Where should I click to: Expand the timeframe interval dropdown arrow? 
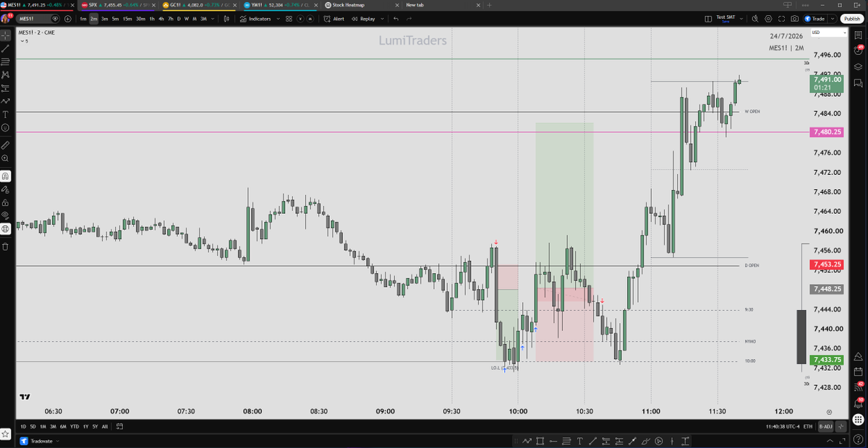click(x=213, y=19)
